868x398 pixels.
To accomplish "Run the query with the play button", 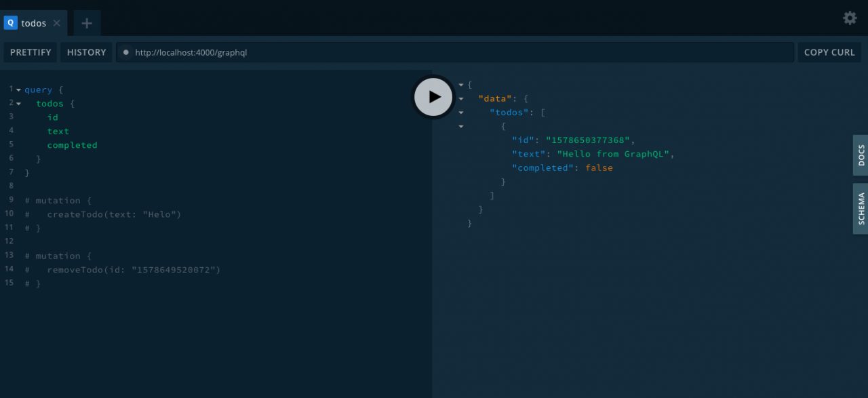I will pyautogui.click(x=434, y=97).
